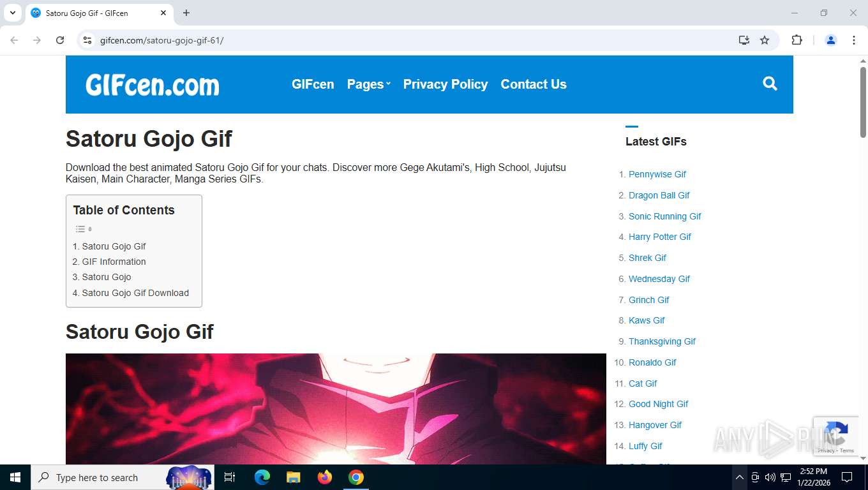
Task: Launch Firefox from taskbar
Action: (x=325, y=477)
